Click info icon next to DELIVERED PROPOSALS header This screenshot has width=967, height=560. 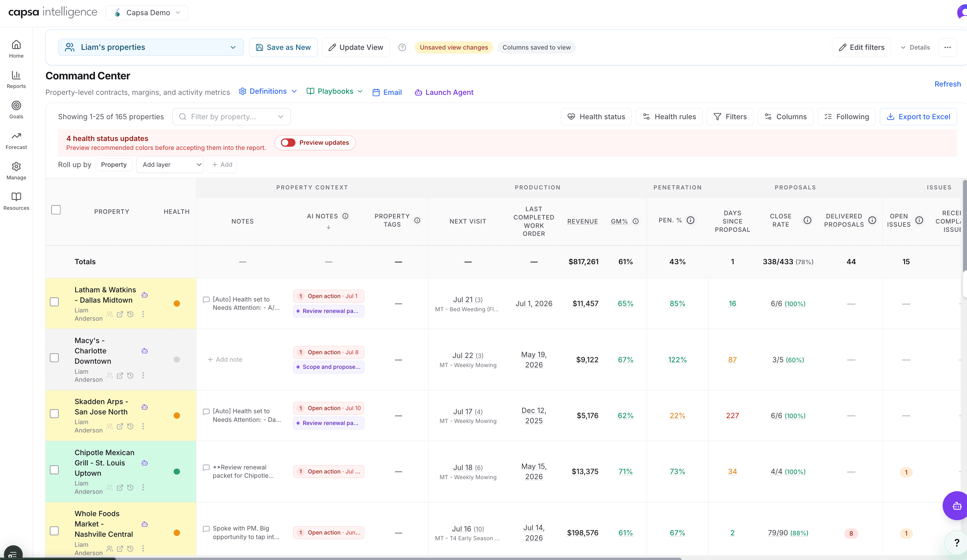click(x=872, y=220)
